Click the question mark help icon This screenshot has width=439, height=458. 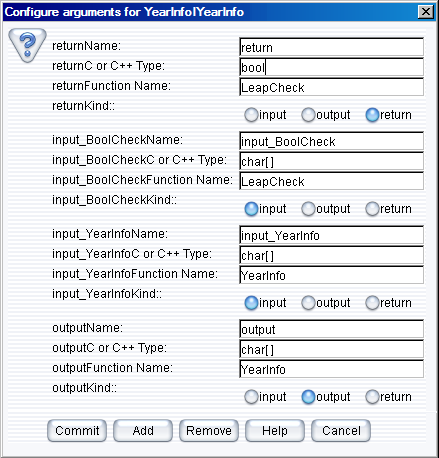pos(27,45)
